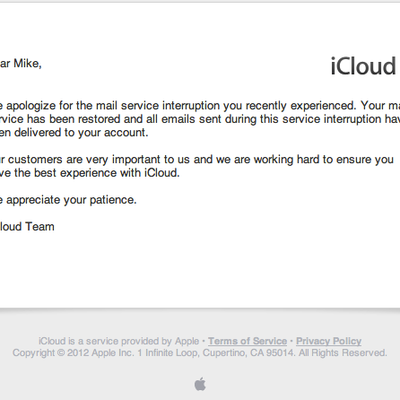Viewport: 400px width, 400px height.
Task: Click 'iCloud is a service provided by Apple'
Action: [119, 341]
